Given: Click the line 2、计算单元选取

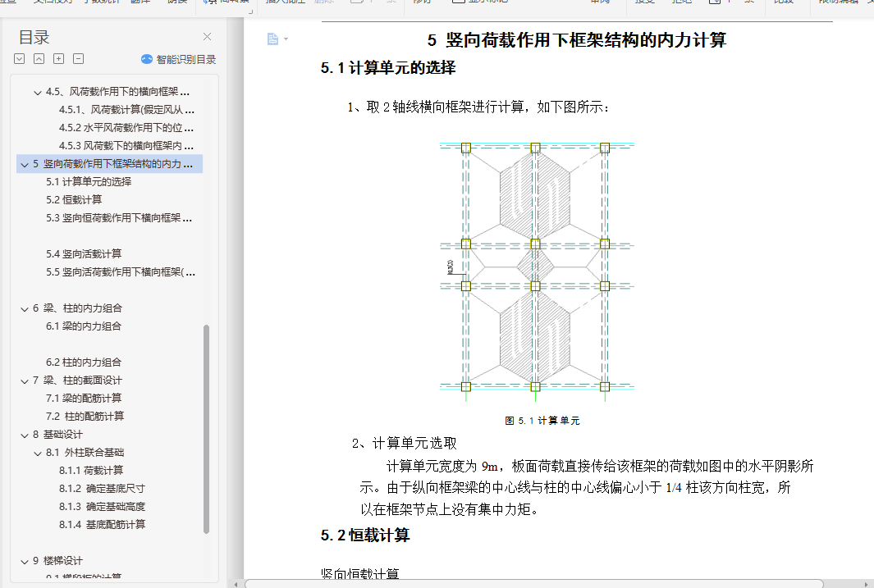Looking at the screenshot, I should click(405, 443).
